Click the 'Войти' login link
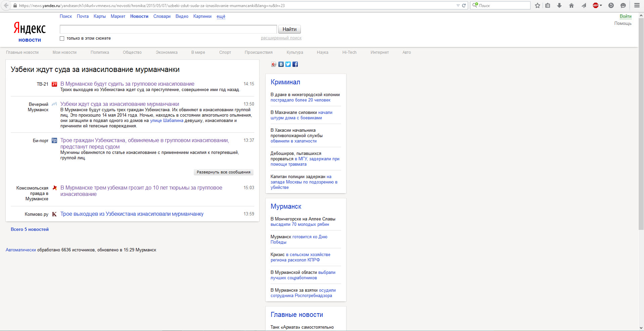This screenshot has height=331, width=644. click(x=626, y=16)
